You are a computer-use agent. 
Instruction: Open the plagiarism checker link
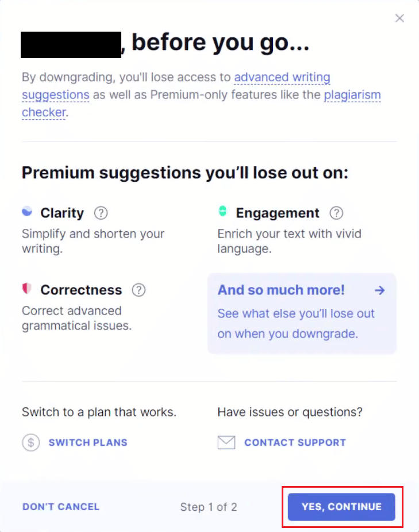tap(352, 95)
